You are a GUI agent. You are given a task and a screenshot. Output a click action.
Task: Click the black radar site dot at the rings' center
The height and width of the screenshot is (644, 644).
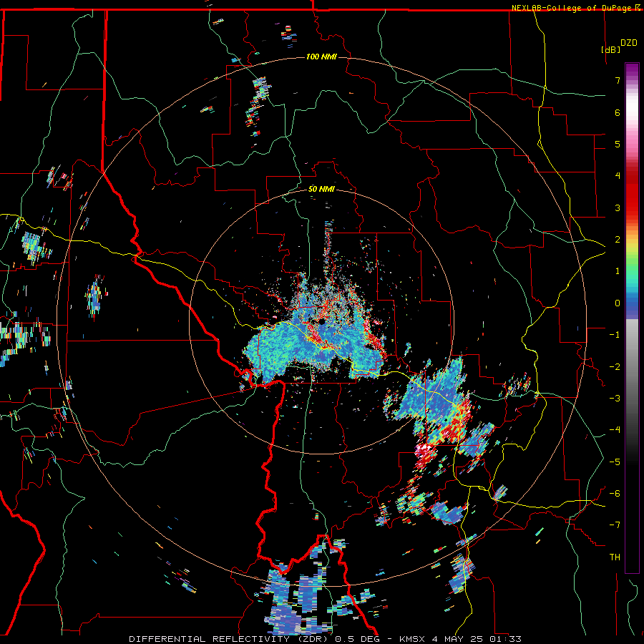(322, 322)
